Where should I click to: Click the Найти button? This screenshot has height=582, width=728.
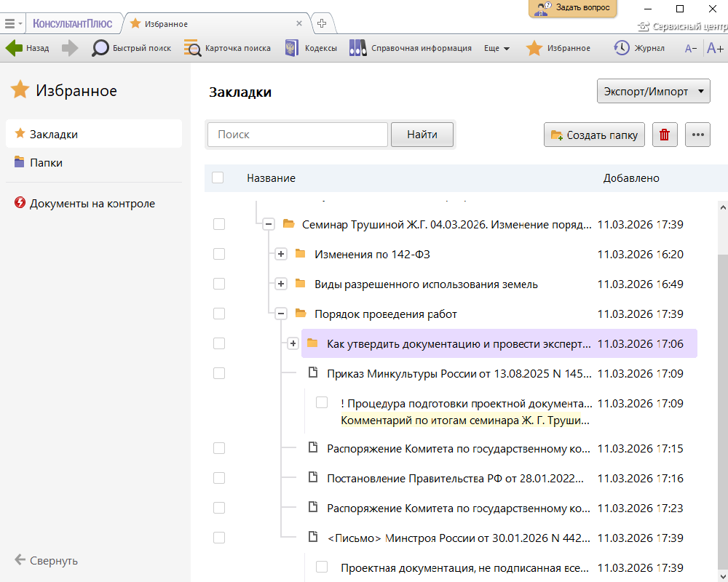pos(422,135)
